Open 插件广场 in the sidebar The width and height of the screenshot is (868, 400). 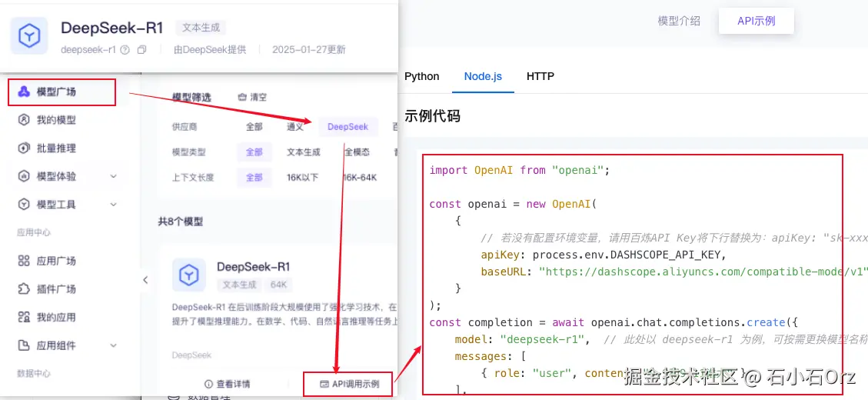click(x=56, y=289)
